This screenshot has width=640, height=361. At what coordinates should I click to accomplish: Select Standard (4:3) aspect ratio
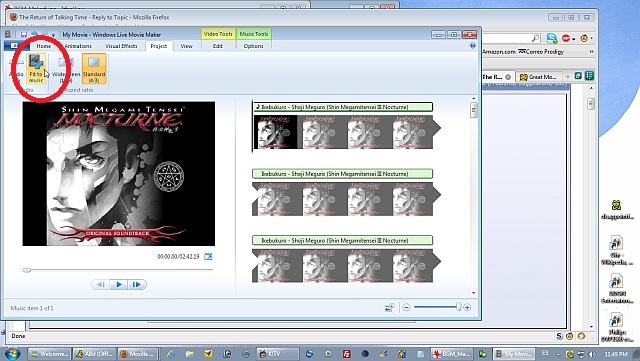point(94,68)
